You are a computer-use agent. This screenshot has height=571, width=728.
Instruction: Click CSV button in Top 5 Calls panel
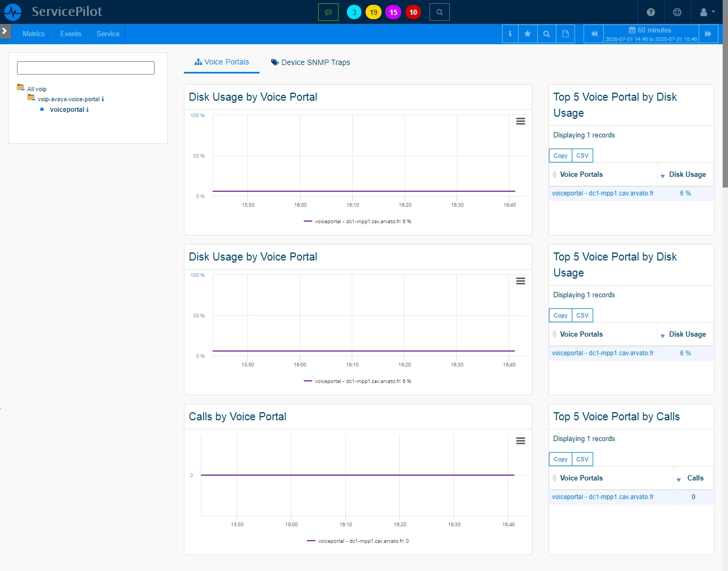tap(583, 459)
